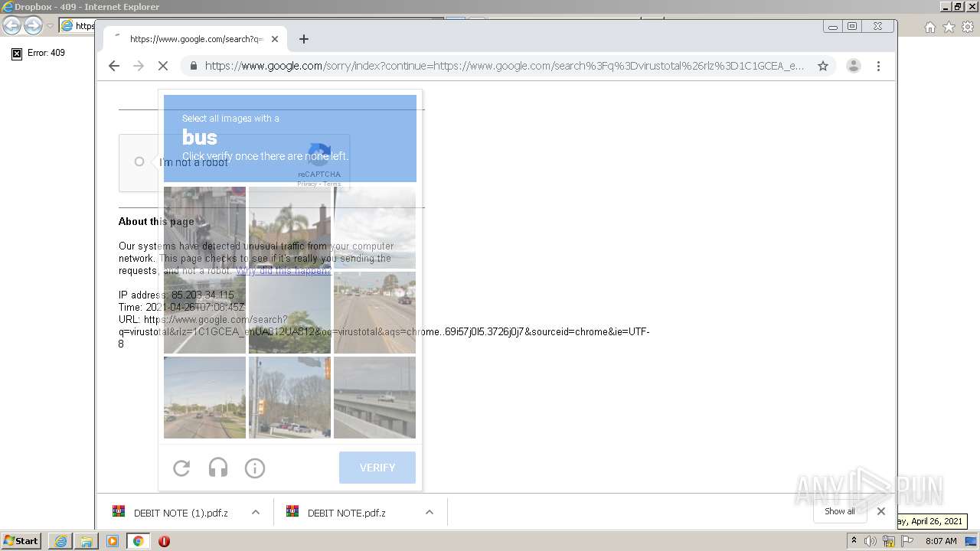Select the center tree and sky image
The width and height of the screenshot is (980, 551).
(x=289, y=312)
